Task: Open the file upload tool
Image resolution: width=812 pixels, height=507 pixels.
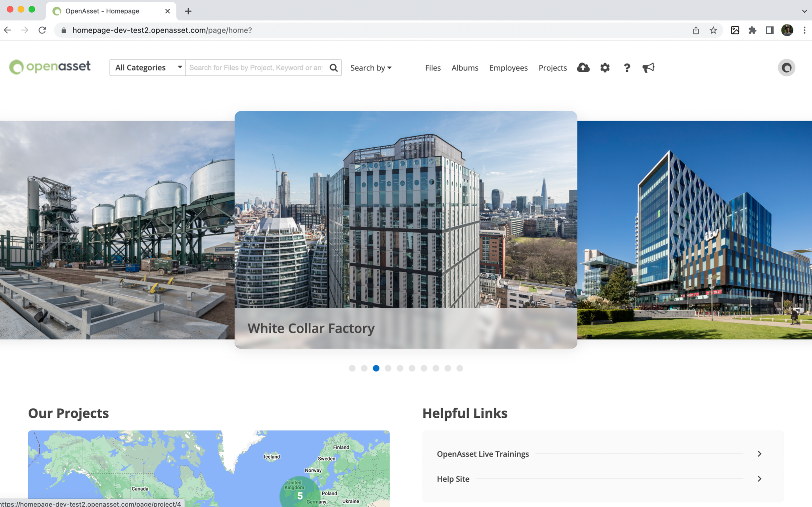Action: coord(583,67)
